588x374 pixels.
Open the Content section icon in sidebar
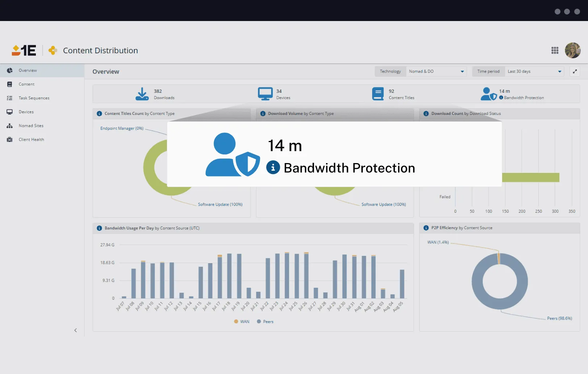point(9,84)
